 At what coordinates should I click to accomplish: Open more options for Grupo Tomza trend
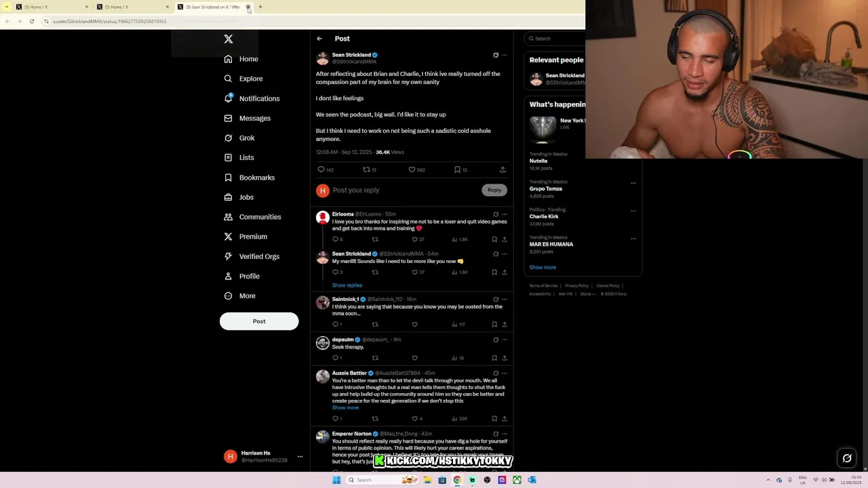click(x=633, y=183)
